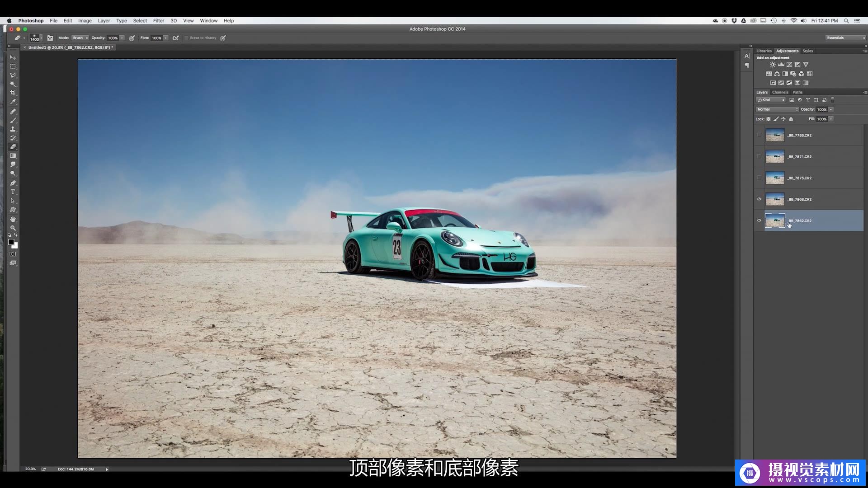
Task: Select the Magic Wand tool
Action: tap(13, 84)
